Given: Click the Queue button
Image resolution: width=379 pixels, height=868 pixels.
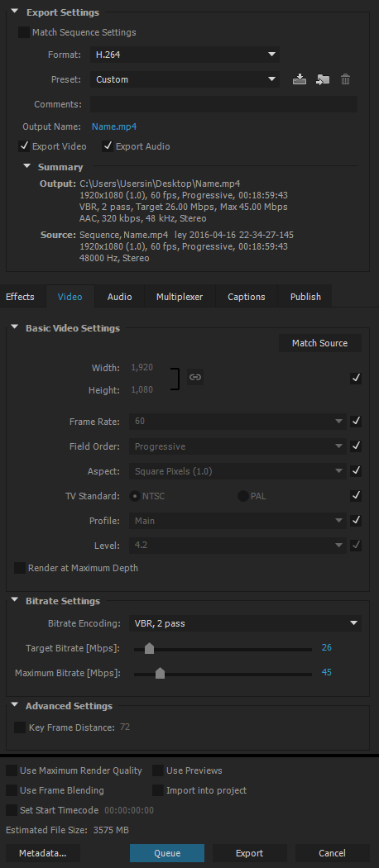Looking at the screenshot, I should tap(167, 853).
